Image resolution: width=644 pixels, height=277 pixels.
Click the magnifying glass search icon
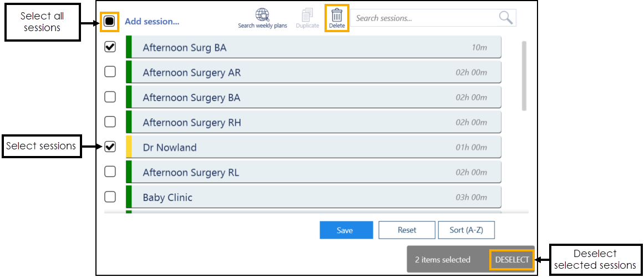coord(505,18)
